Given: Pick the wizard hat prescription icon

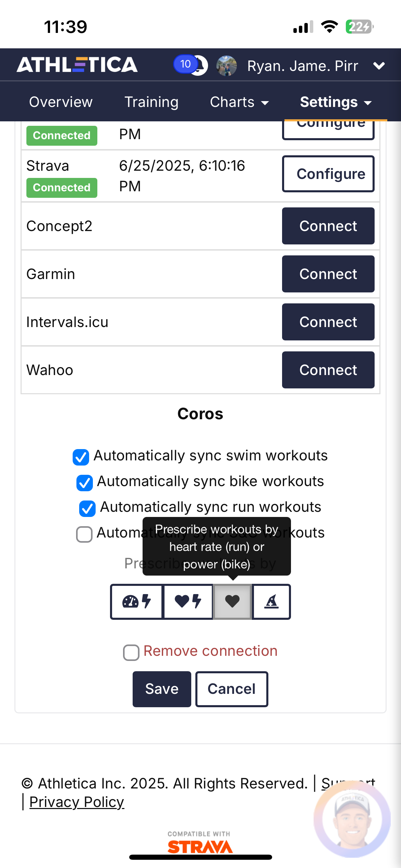Looking at the screenshot, I should 271,601.
